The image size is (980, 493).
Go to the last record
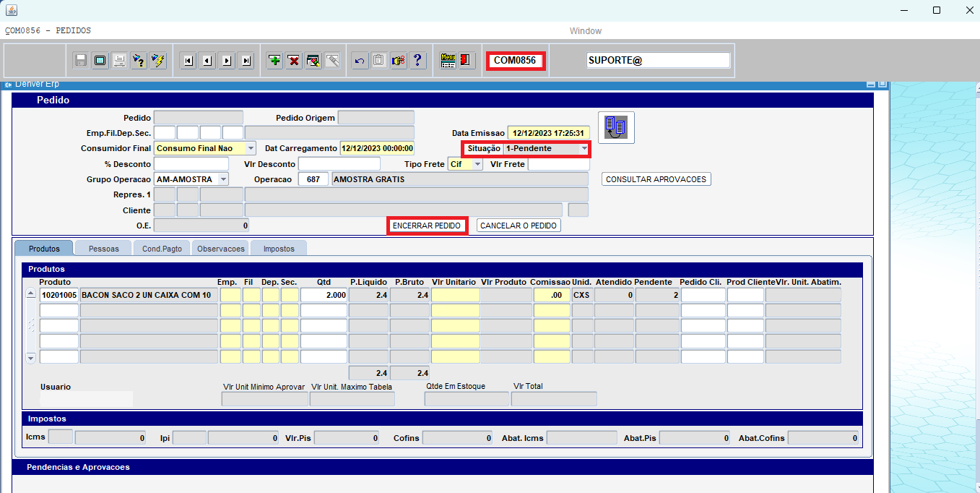[246, 61]
